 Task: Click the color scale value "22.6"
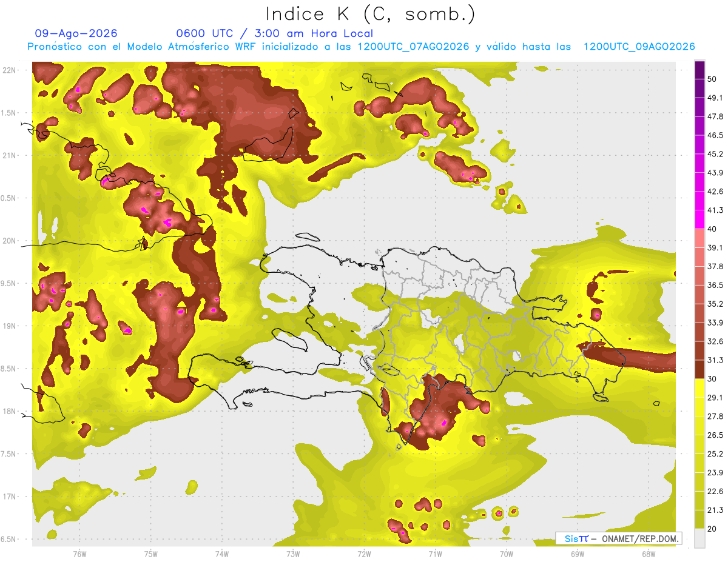click(x=715, y=491)
